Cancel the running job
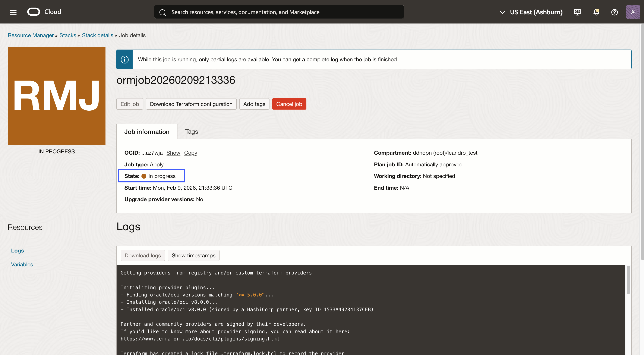Screen dimensions: 644x355 point(289,104)
